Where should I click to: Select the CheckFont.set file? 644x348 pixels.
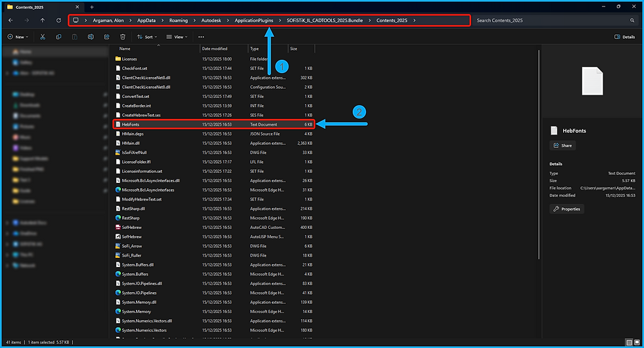click(214, 68)
